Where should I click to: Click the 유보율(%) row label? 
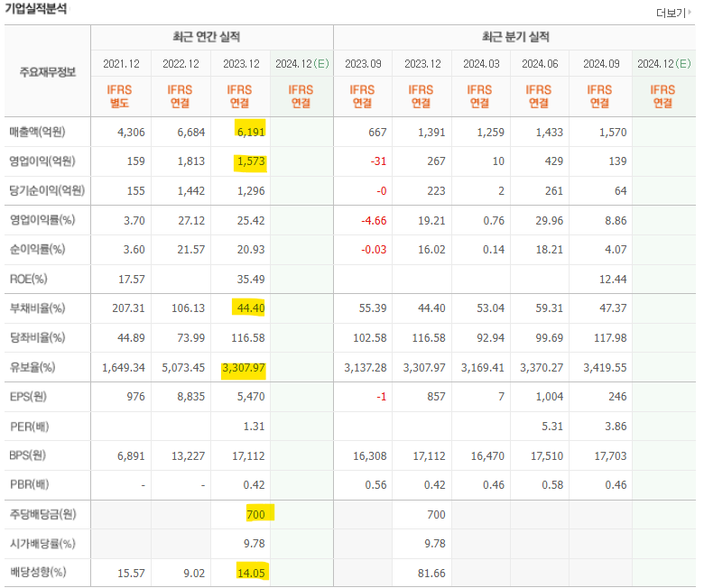pos(32,367)
